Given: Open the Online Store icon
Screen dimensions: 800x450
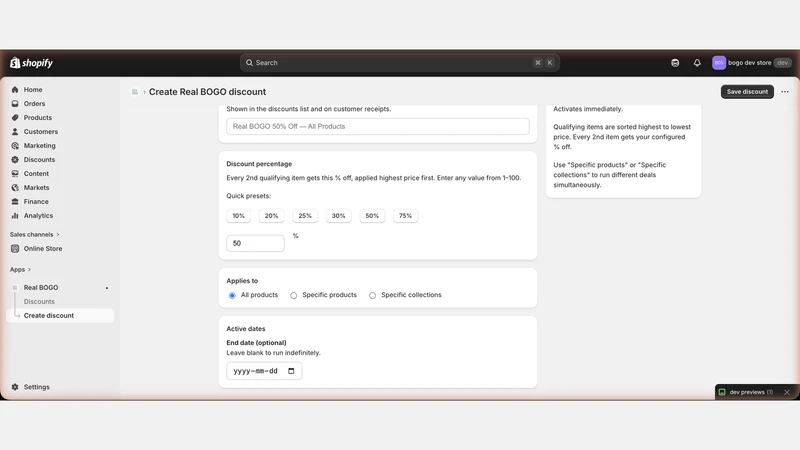Looking at the screenshot, I should click(x=15, y=248).
